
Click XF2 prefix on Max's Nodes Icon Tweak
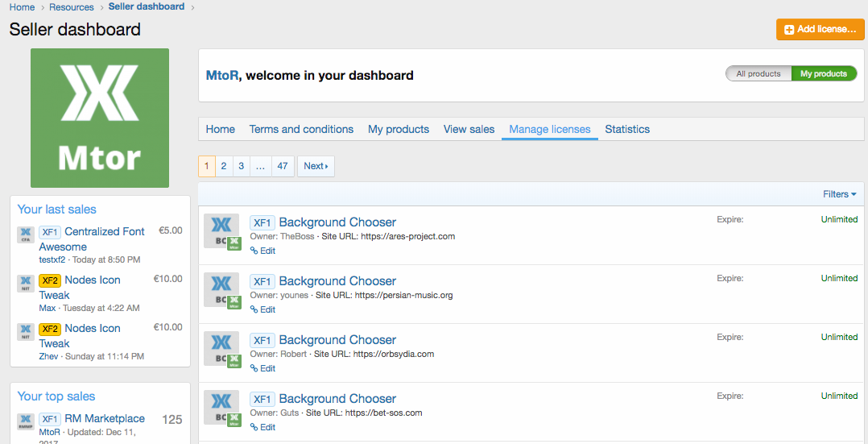tap(50, 280)
